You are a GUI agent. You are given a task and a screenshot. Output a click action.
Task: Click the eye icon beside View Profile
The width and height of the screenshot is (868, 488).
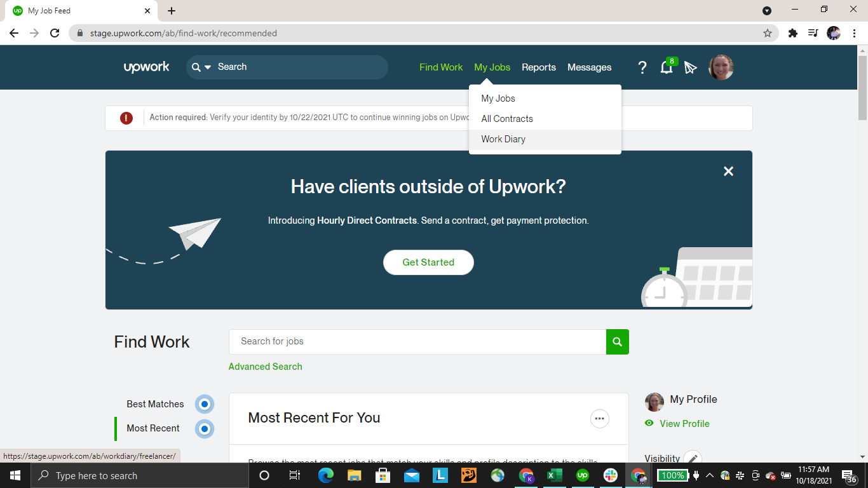649,423
